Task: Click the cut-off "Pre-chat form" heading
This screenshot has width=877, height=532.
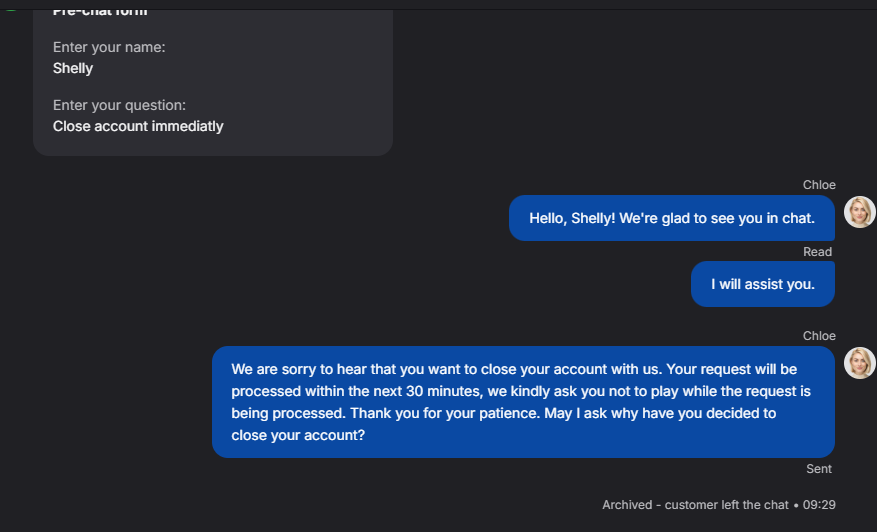Action: pyautogui.click(x=100, y=12)
